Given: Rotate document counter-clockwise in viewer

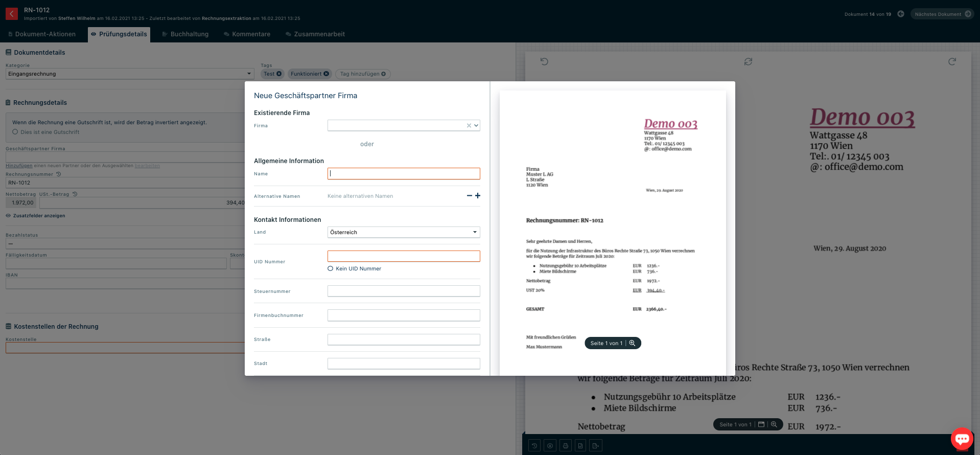Looking at the screenshot, I should pyautogui.click(x=544, y=62).
